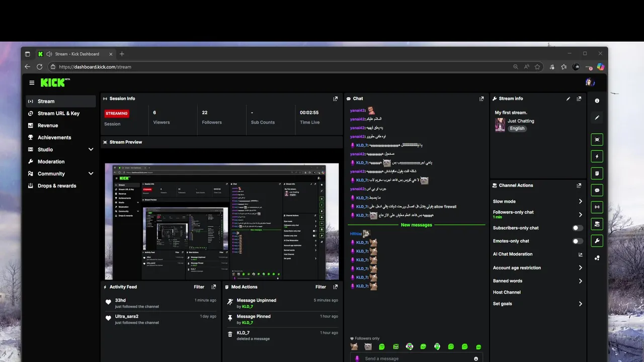Image resolution: width=644 pixels, height=362 pixels.
Task: Click the info icon in the right sidebar
Action: click(597, 101)
